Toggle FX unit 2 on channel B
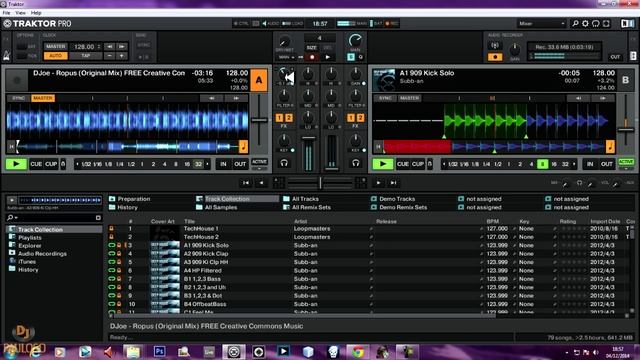 360,118
